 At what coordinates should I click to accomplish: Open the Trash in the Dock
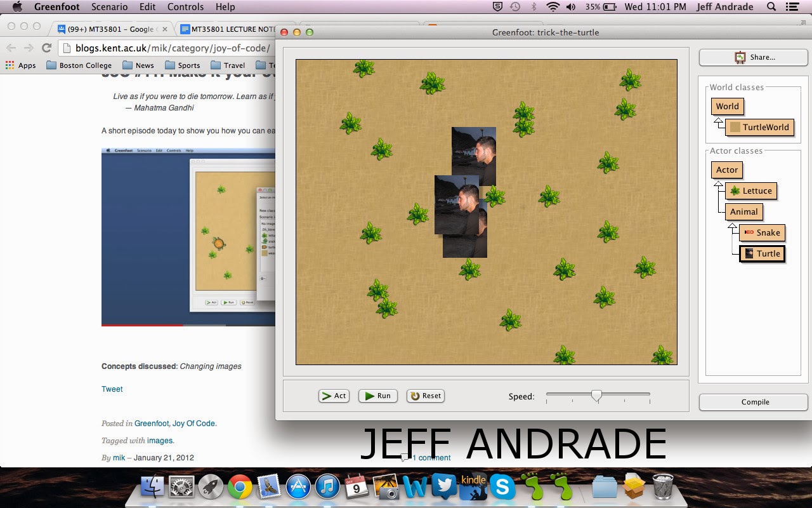[663, 487]
